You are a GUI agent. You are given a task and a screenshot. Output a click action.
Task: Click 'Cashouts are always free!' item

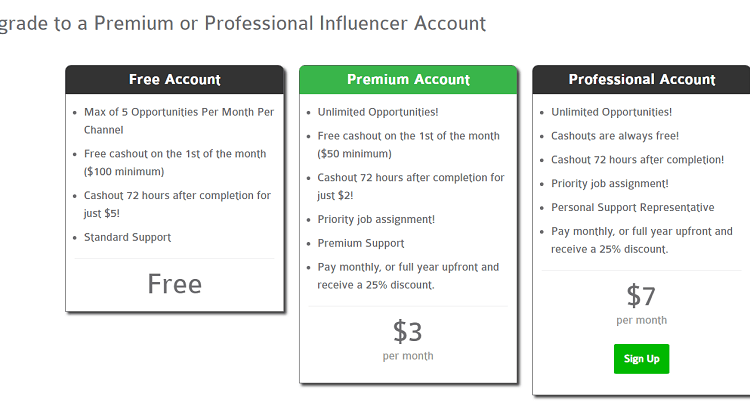(x=615, y=136)
